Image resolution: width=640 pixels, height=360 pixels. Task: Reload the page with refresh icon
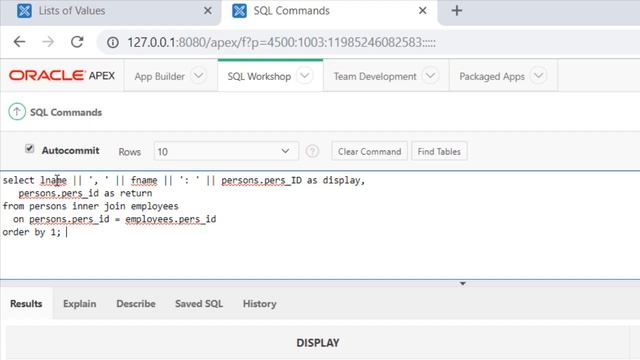(77, 42)
